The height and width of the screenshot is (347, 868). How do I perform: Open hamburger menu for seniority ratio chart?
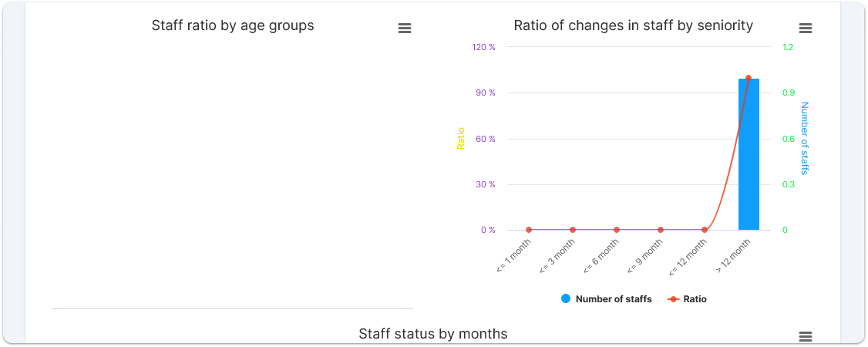(x=805, y=29)
